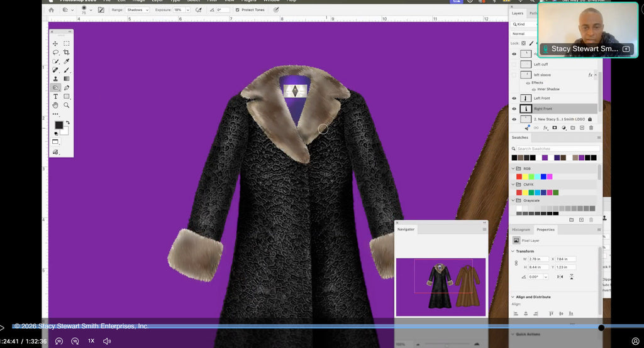Create a new layer group folder
The height and width of the screenshot is (348, 644).
tap(573, 128)
